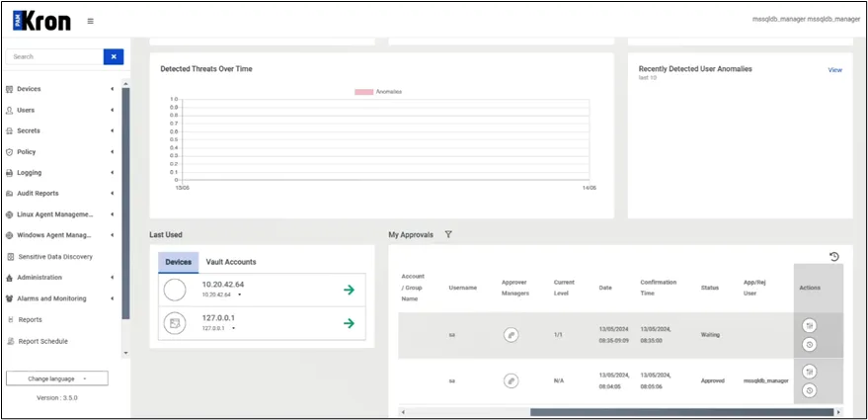Expand the Users menu arrow
Viewport: 868px width, 420px height.
[112, 110]
